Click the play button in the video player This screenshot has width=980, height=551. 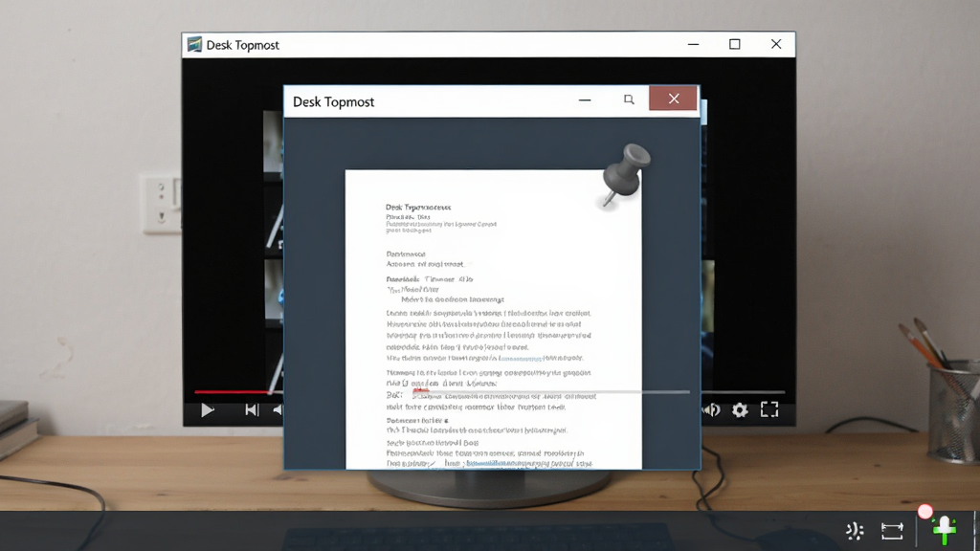[208, 409]
